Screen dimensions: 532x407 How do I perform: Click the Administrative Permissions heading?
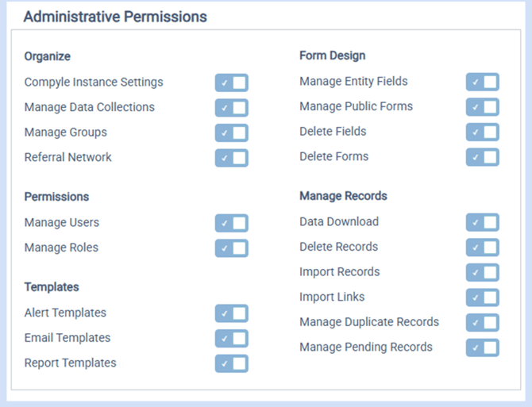pos(115,17)
